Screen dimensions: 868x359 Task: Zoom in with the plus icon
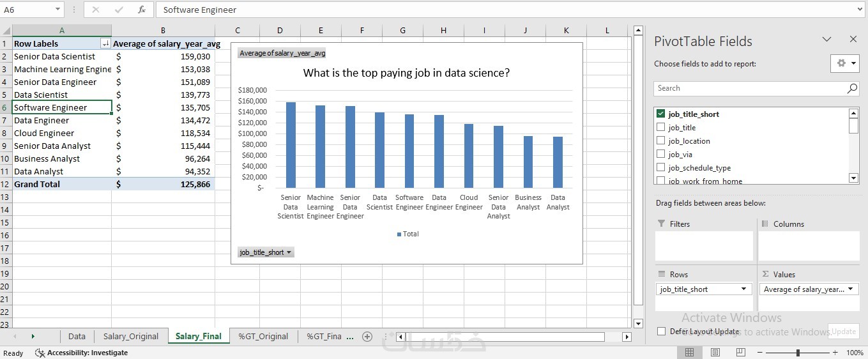(835, 353)
